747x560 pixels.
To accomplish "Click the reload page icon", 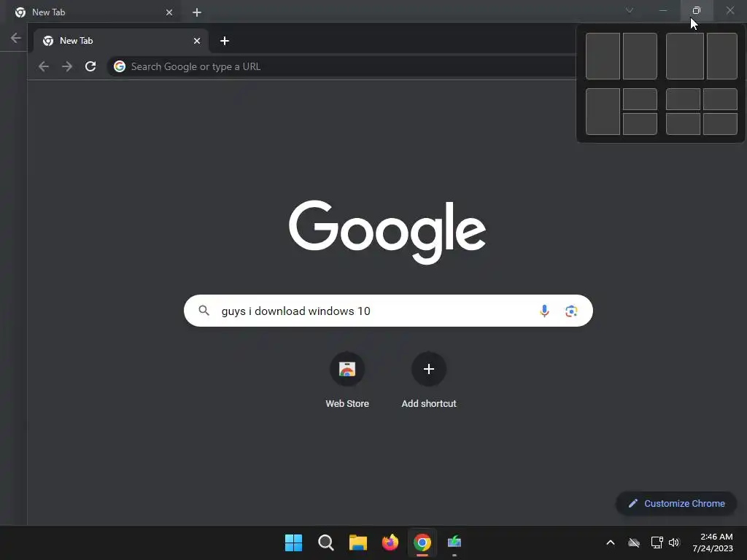I will 90,66.
